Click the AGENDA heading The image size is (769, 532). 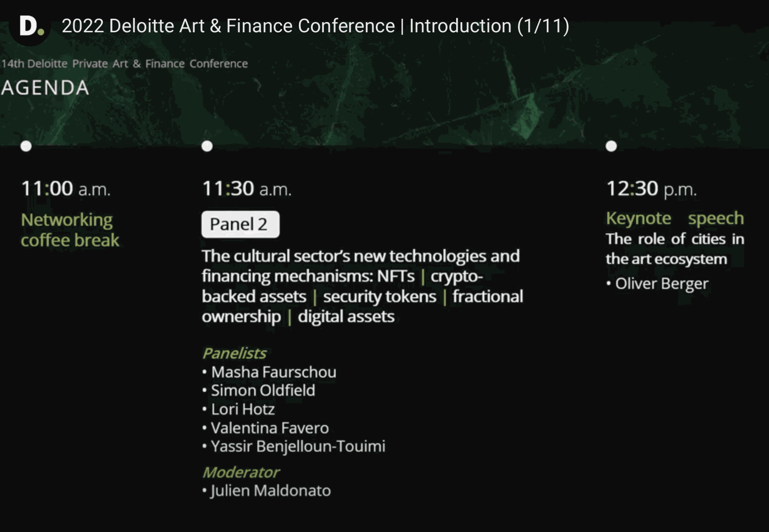coord(45,88)
